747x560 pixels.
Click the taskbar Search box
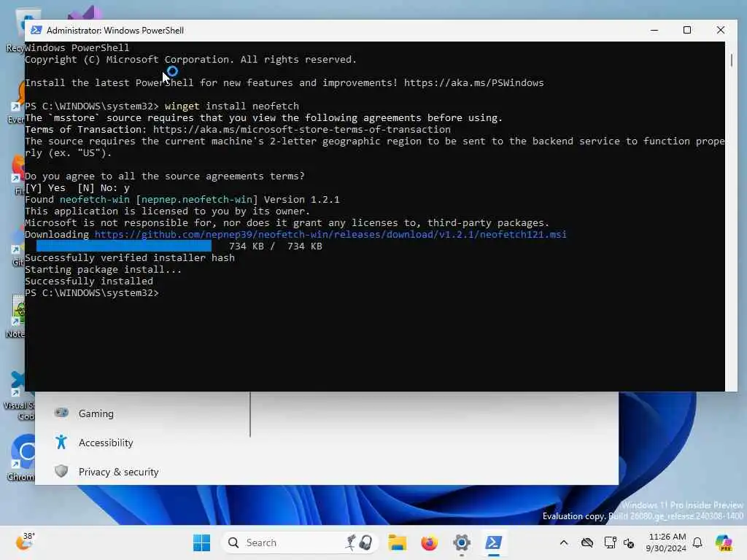pos(300,542)
